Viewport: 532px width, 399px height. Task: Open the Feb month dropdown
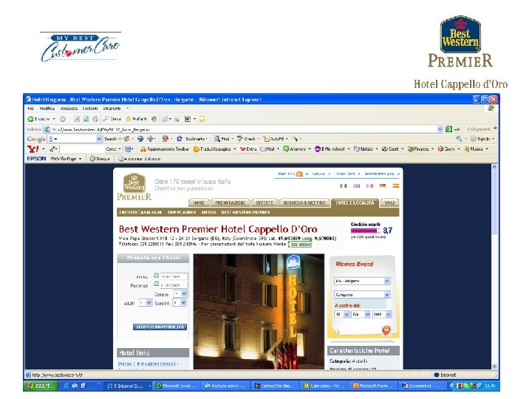coord(361,315)
